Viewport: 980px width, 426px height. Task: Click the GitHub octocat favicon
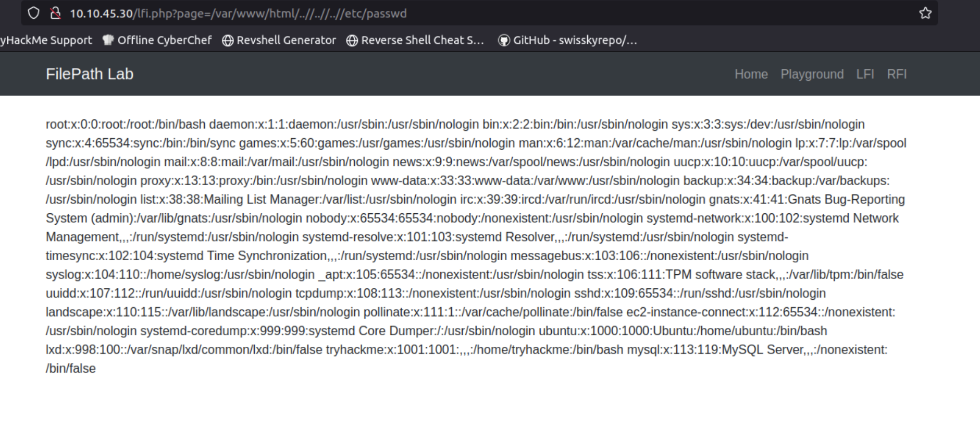coord(504,40)
